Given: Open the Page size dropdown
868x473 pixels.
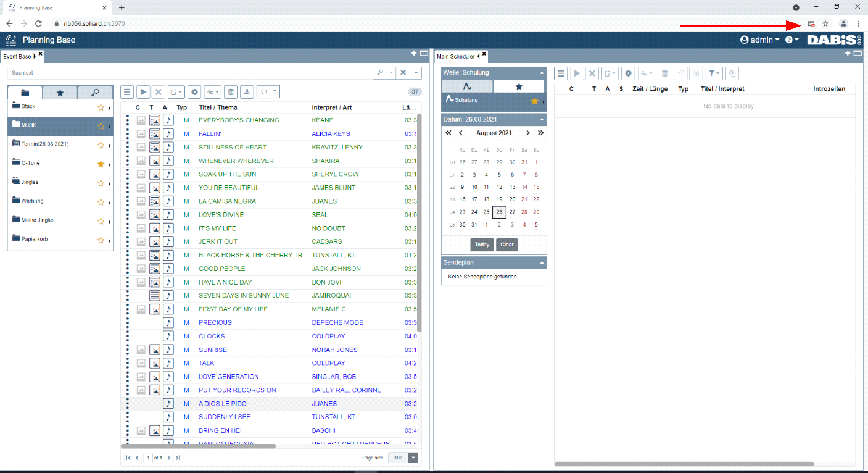Looking at the screenshot, I should click(413, 458).
